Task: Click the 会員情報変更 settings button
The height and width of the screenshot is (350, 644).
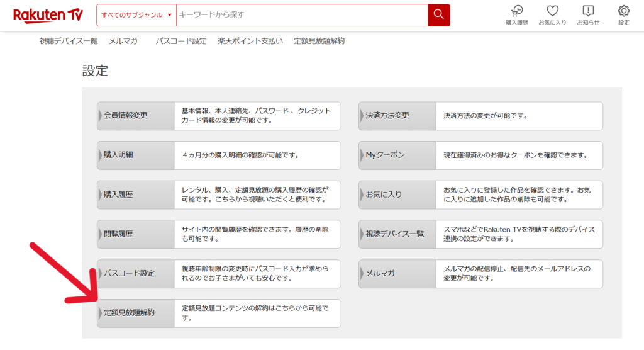Action: [x=135, y=116]
